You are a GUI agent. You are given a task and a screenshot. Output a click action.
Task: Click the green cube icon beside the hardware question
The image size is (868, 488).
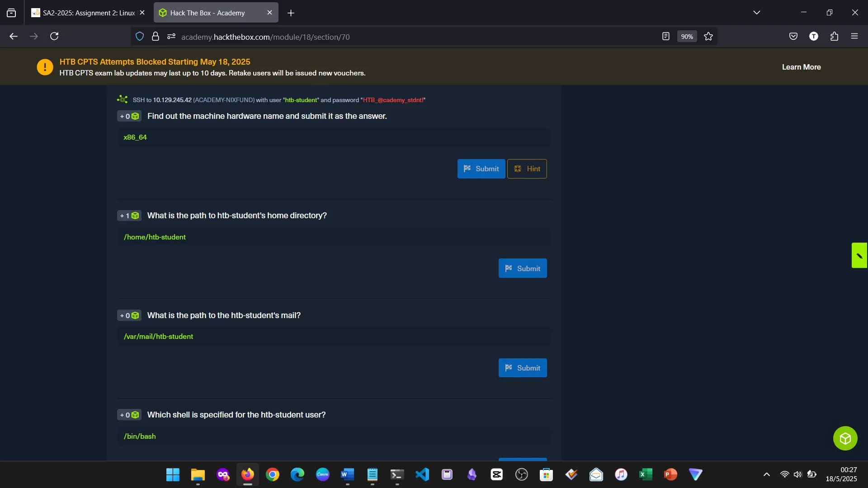(136, 116)
